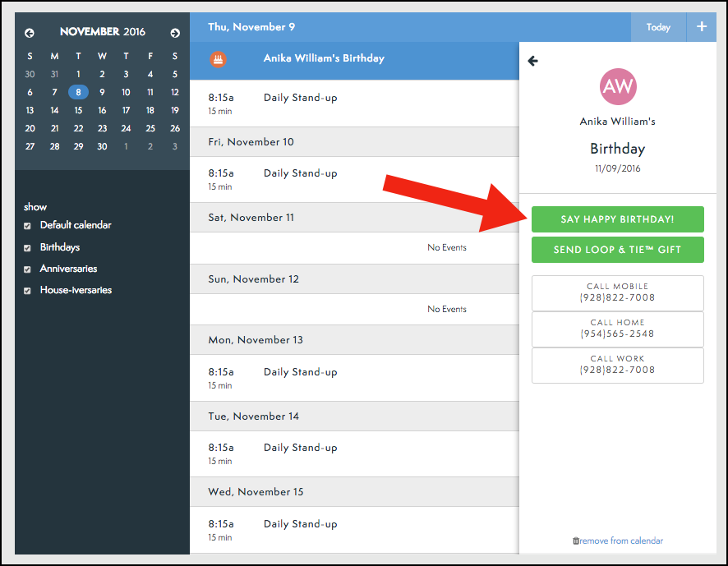
Task: Uncheck the Birthdays calendar checkbox
Action: coord(28,248)
